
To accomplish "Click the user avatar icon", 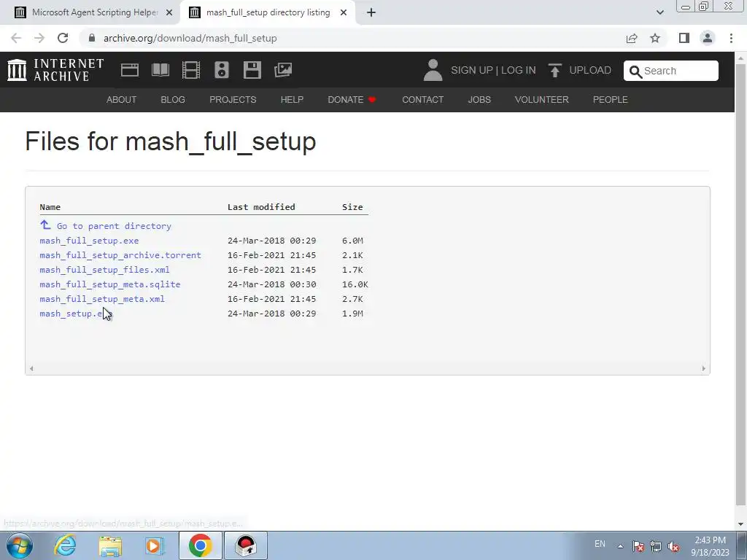I will pyautogui.click(x=433, y=70).
